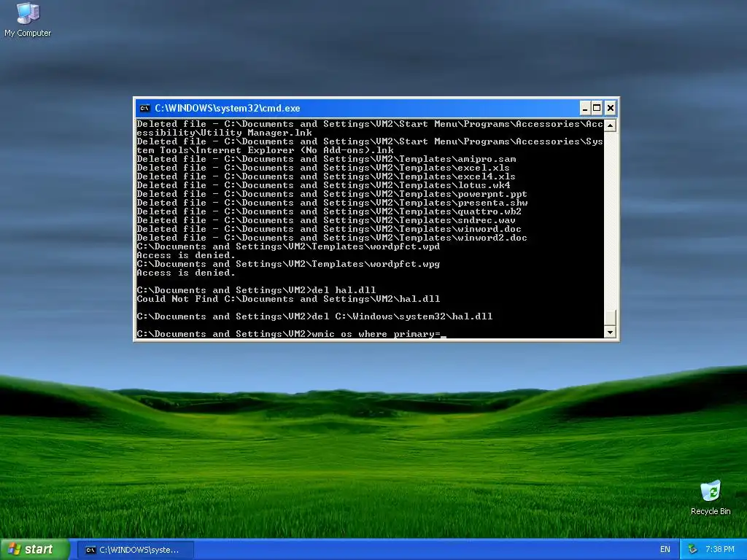The height and width of the screenshot is (560, 747).
Task: Click the 'Could Not Find' hal.dll message
Action: click(288, 299)
